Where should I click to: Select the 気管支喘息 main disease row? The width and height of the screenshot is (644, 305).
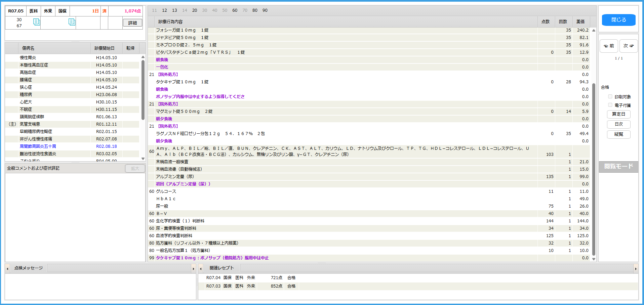tap(72, 124)
